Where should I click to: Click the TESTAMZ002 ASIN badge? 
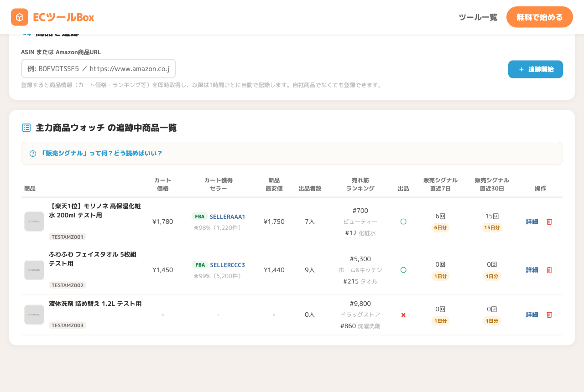[x=68, y=285]
